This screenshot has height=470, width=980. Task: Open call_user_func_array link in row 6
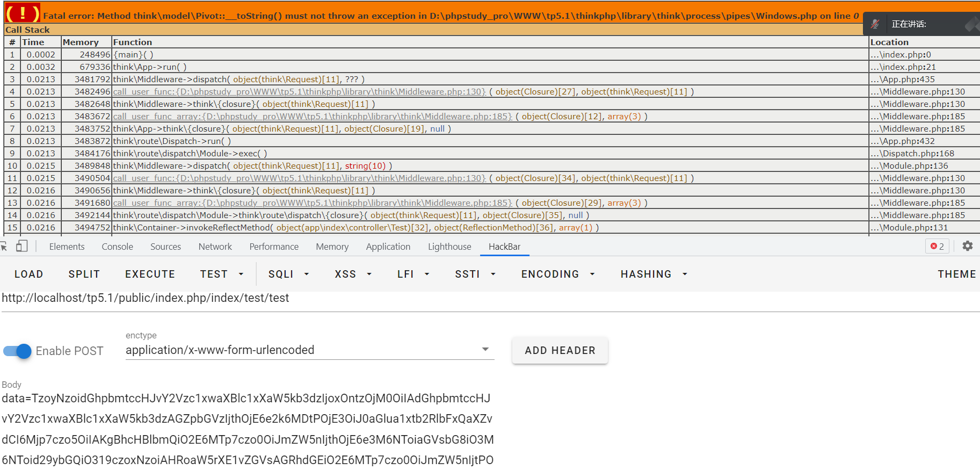pos(313,117)
